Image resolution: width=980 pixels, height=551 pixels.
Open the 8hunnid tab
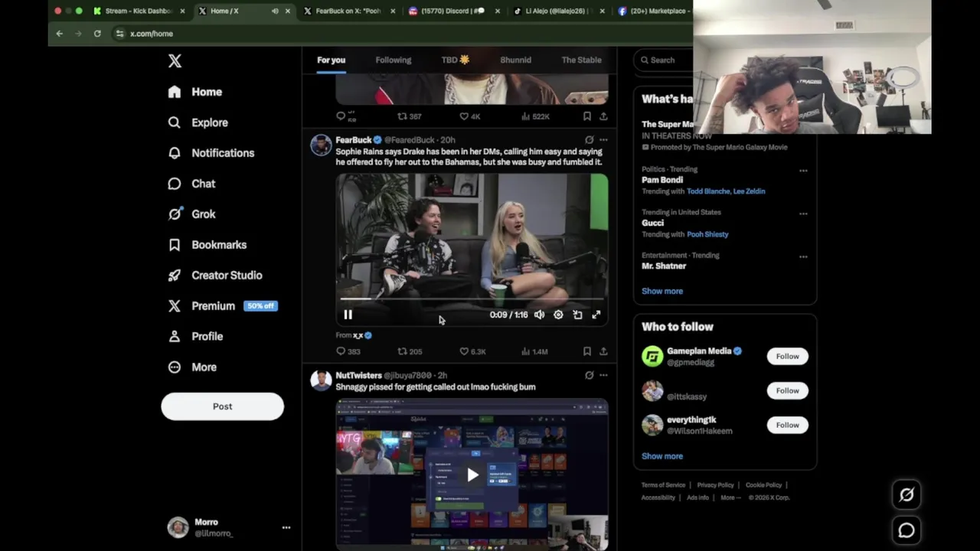(515, 60)
